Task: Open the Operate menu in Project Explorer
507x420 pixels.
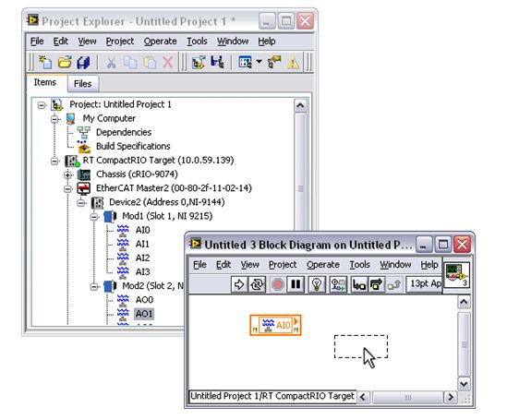Action: [x=160, y=42]
